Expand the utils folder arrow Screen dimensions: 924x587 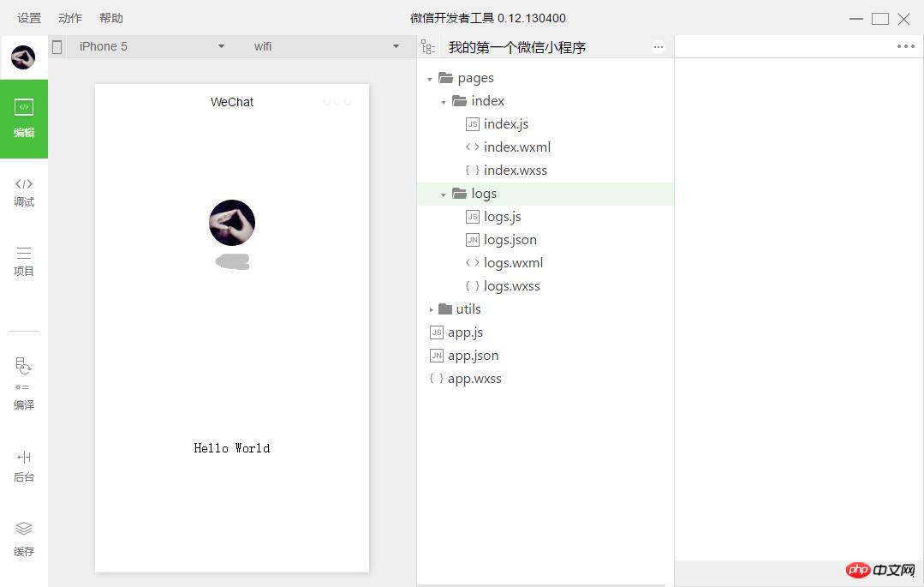coord(431,309)
